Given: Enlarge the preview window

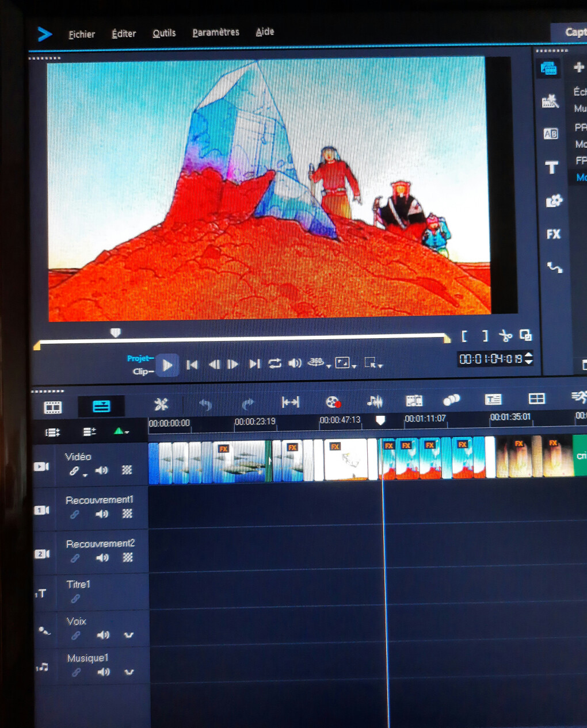Looking at the screenshot, I should coord(525,335).
